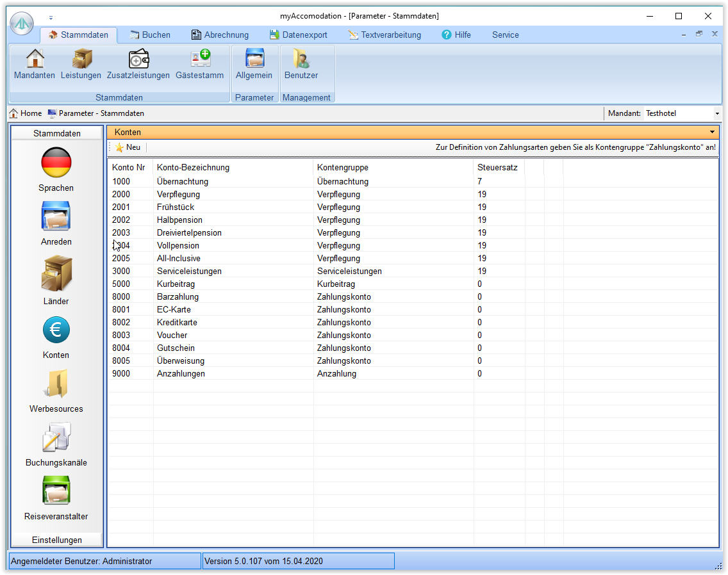Select Länder in the sidebar
This screenshot has width=728, height=575.
56,280
